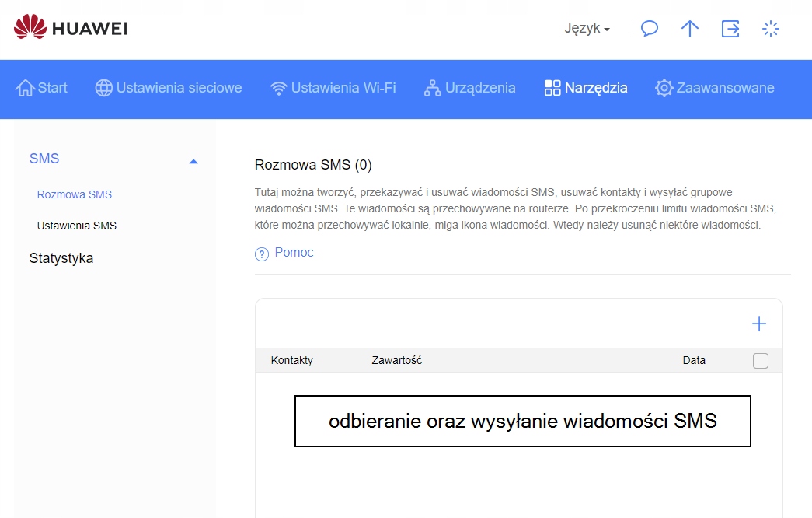This screenshot has height=518, width=812.
Task: Select Rozmowa SMS in the sidebar
Action: 75,194
